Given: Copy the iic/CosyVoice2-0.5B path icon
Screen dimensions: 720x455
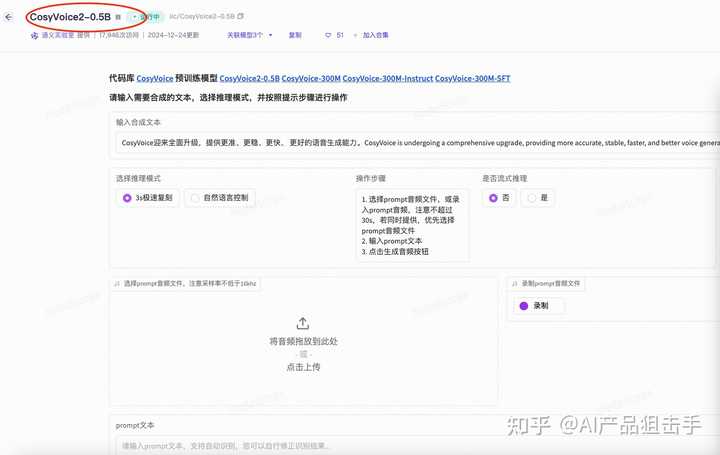Looking at the screenshot, I should [241, 16].
